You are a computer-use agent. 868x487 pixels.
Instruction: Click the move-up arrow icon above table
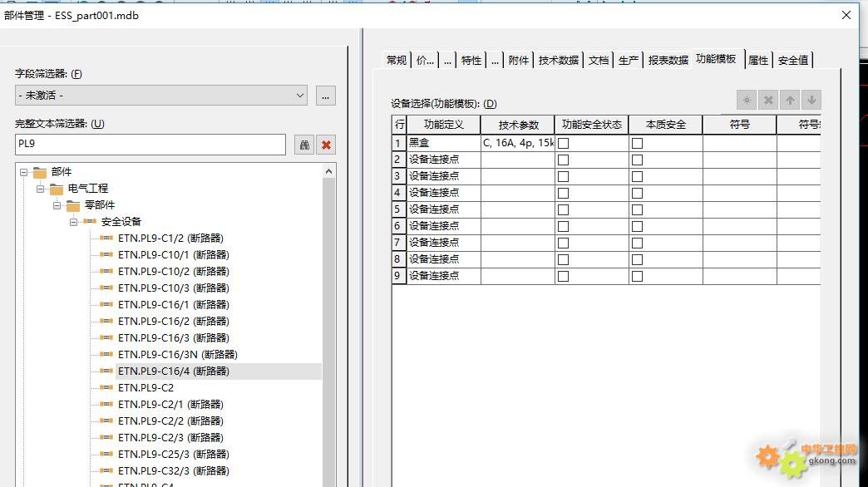[790, 101]
